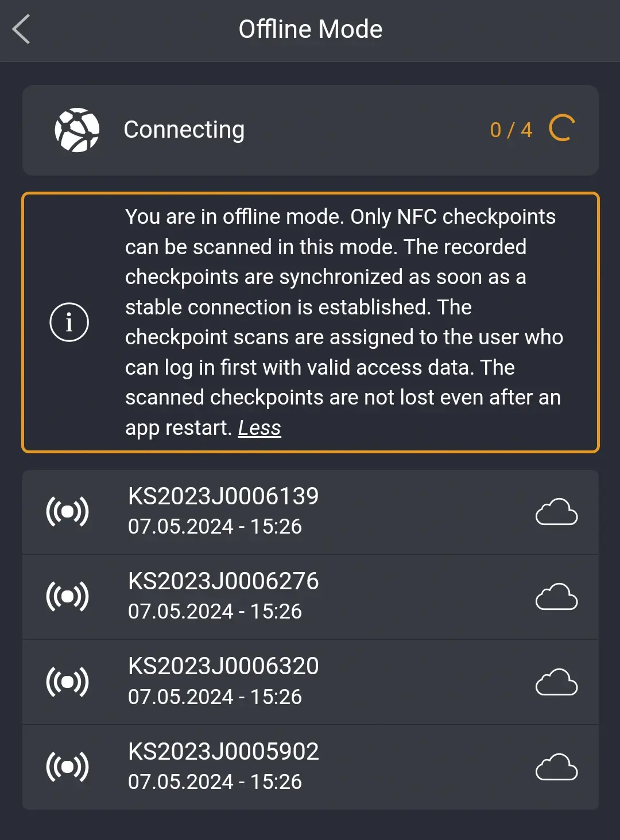
Task: Select the NFC icon for checkpoint KS2023J0005902
Action: click(x=67, y=765)
